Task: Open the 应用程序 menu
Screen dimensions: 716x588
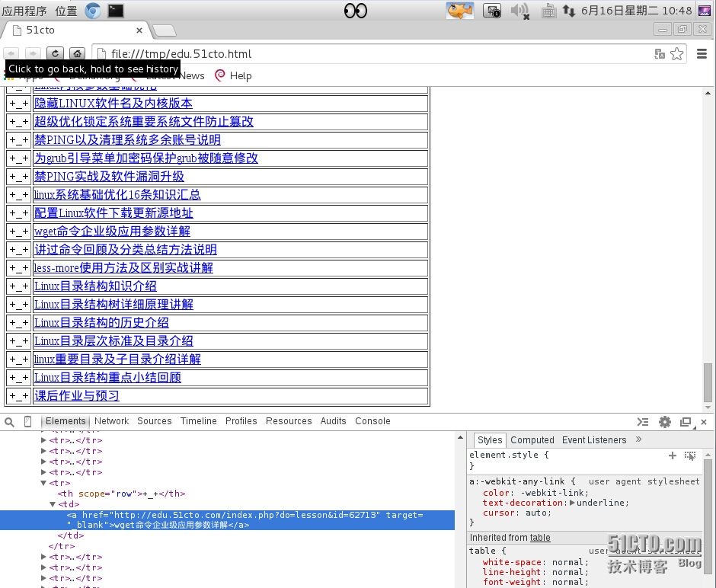Action: [24, 11]
